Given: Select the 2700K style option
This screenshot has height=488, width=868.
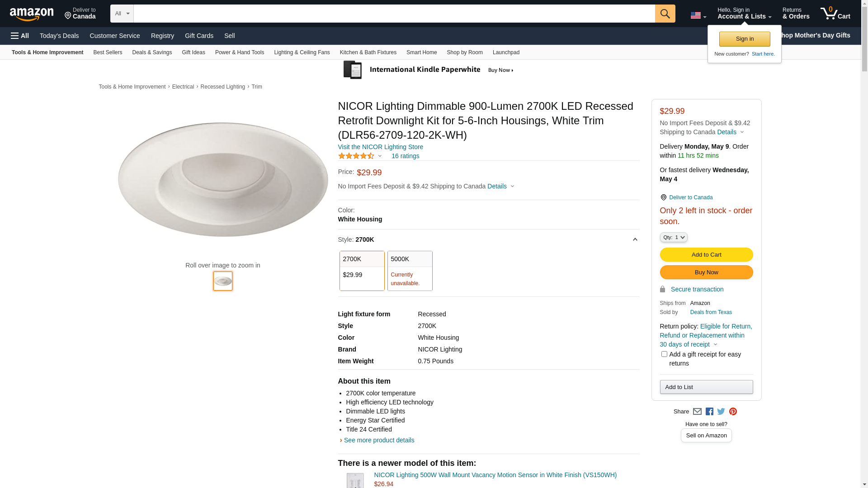Looking at the screenshot, I should coord(362,271).
